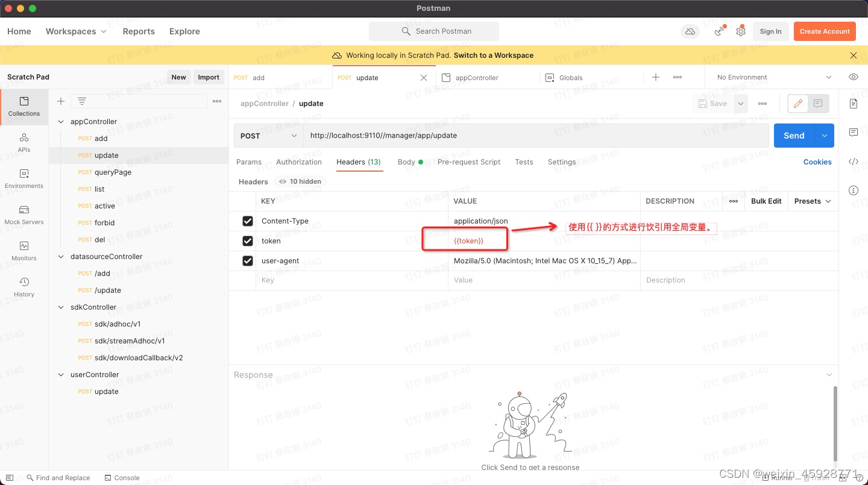868x485 pixels.
Task: Open the Presets dropdown
Action: (x=813, y=201)
